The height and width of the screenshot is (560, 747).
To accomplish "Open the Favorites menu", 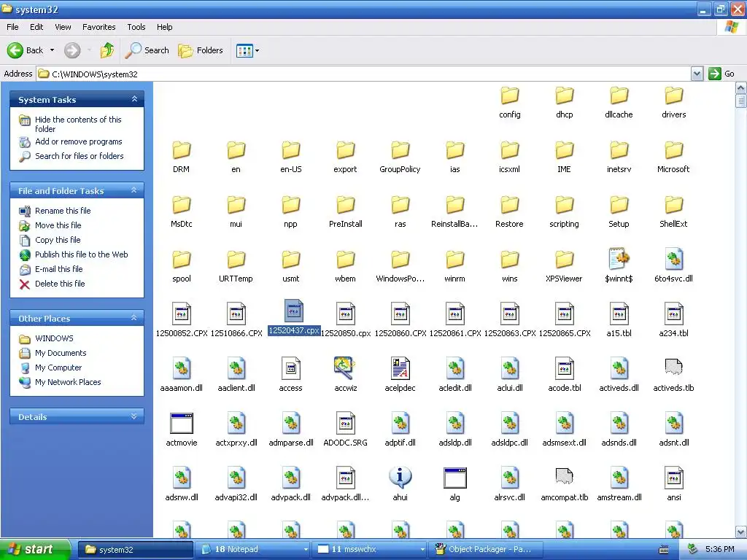I will (99, 27).
